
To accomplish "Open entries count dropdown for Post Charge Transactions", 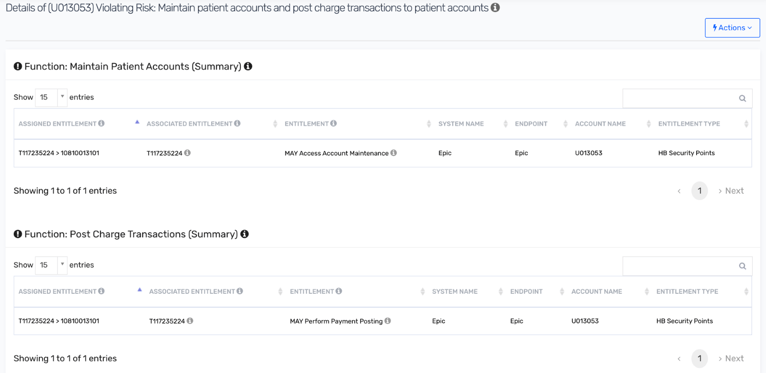I will coord(51,265).
